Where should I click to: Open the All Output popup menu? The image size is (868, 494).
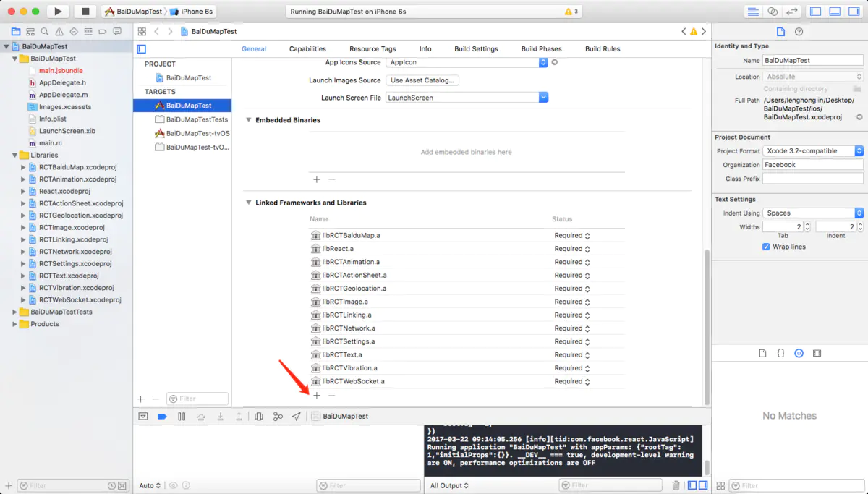449,485
